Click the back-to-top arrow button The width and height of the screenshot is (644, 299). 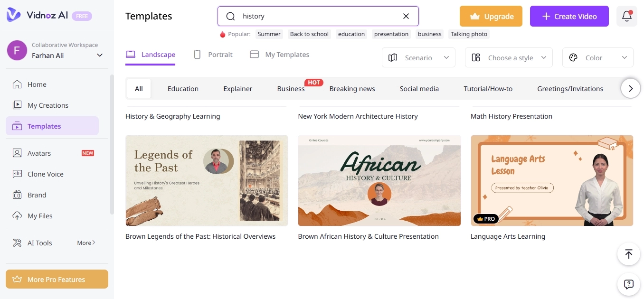[x=628, y=254]
